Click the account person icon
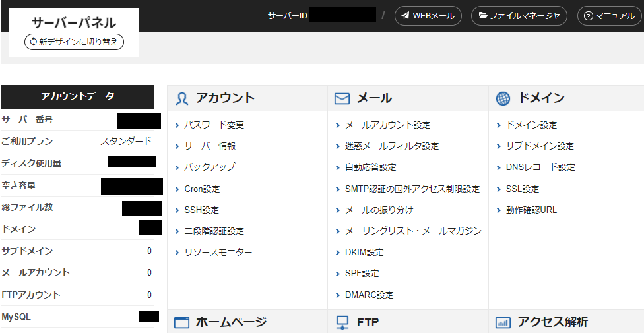This screenshot has height=333, width=644. (182, 99)
